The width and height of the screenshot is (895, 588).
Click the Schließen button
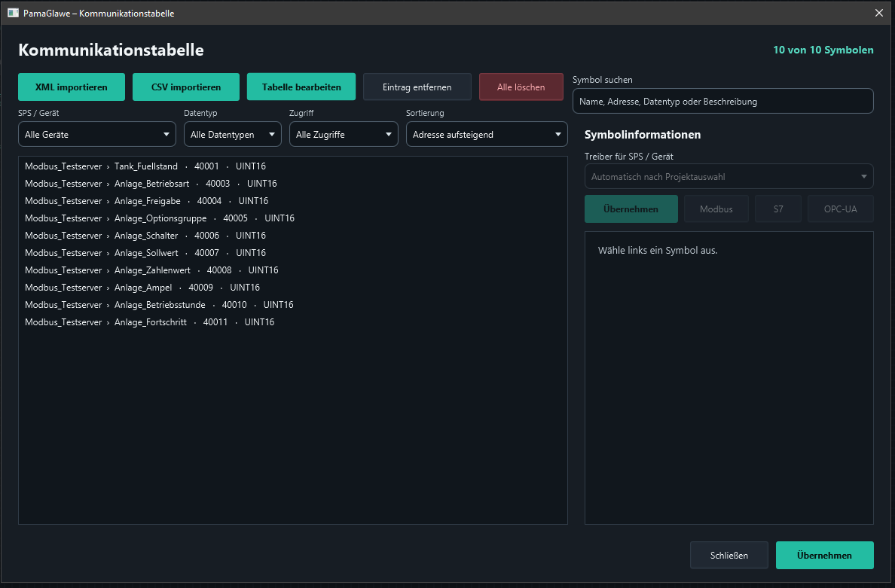click(729, 555)
